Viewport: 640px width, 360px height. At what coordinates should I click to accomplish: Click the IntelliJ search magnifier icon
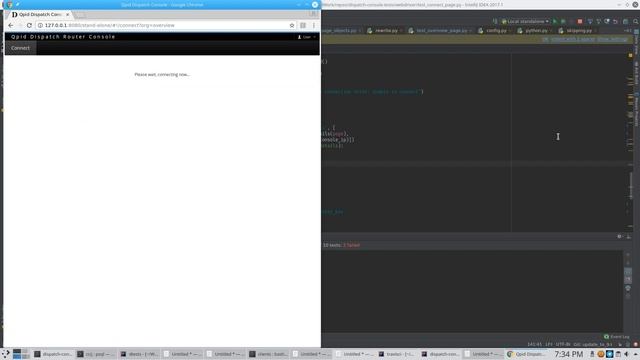(x=636, y=21)
